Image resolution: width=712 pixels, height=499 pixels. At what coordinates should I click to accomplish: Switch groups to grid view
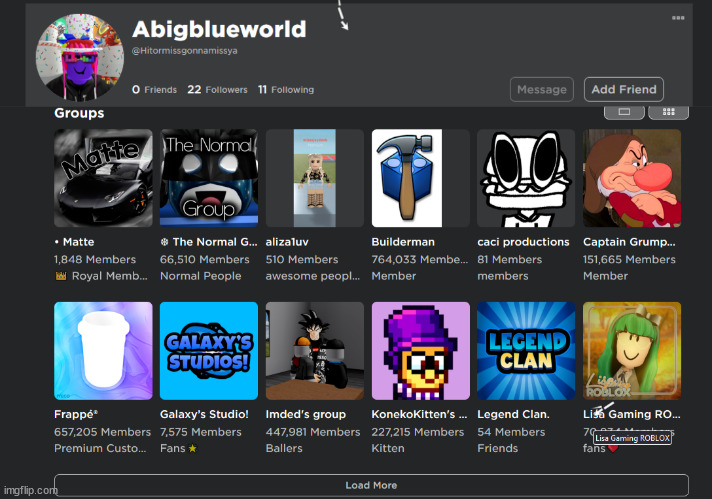click(668, 112)
